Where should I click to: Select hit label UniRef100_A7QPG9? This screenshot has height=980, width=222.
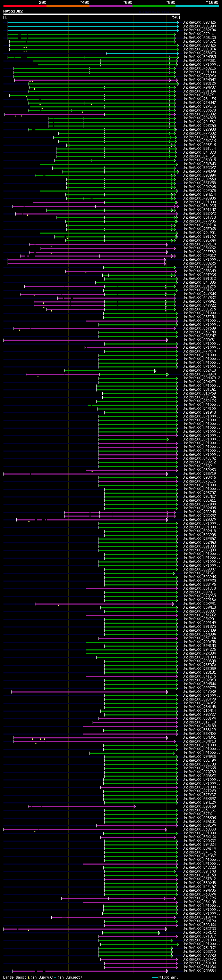click(199, 596)
